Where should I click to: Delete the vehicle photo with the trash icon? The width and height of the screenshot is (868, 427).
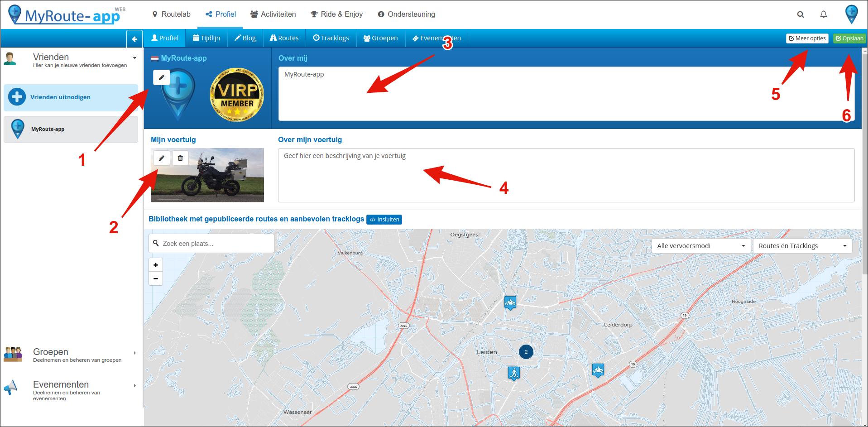(x=180, y=158)
